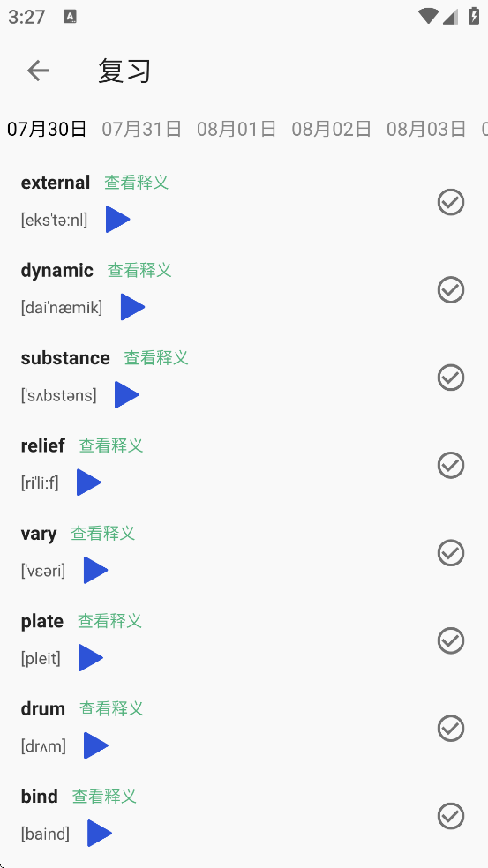488x868 pixels.
Task: Switch to the 07月31日 date tab
Action: click(x=142, y=129)
